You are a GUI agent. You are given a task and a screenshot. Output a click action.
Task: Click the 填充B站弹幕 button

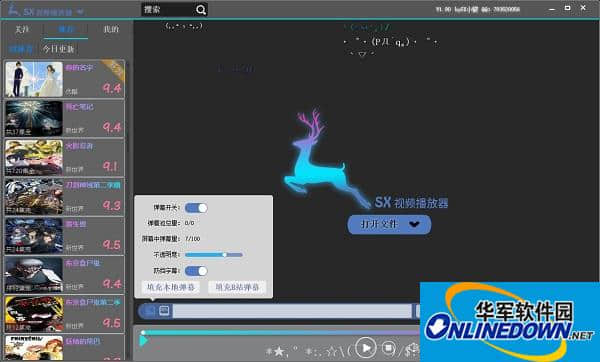(237, 287)
